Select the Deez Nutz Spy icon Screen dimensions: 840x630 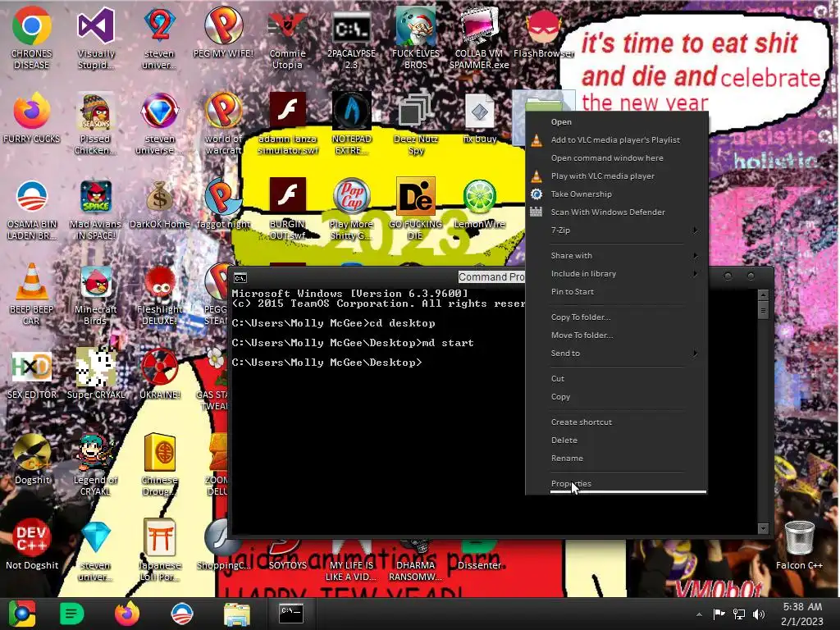tap(416, 124)
